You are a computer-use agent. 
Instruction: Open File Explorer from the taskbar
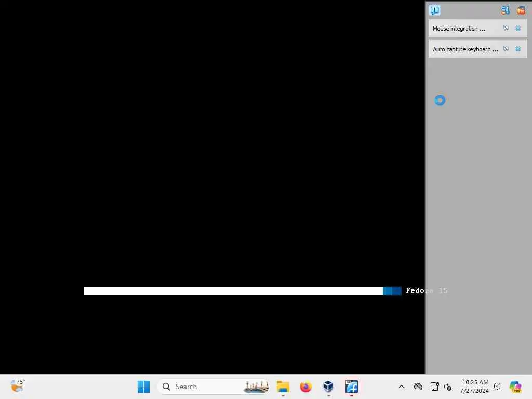(283, 387)
